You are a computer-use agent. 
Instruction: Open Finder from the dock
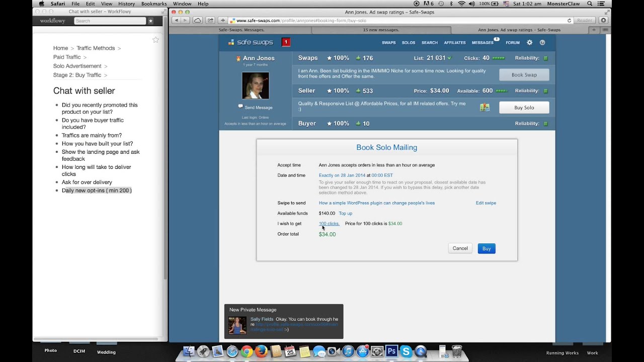click(x=189, y=351)
